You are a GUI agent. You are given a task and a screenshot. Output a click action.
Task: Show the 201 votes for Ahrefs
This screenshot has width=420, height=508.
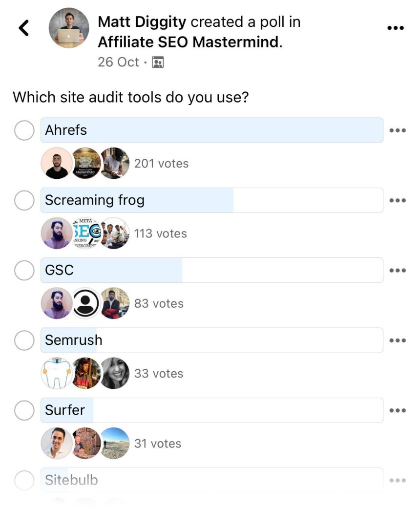click(x=161, y=163)
